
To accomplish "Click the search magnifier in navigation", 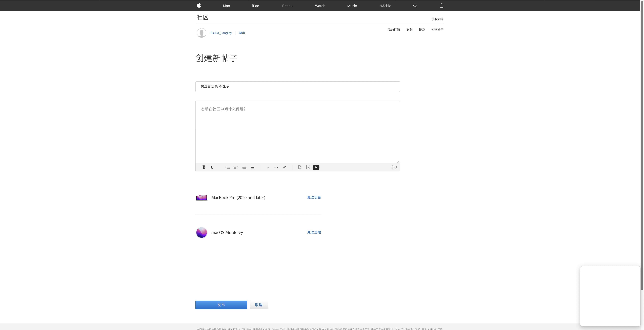I will click(415, 6).
